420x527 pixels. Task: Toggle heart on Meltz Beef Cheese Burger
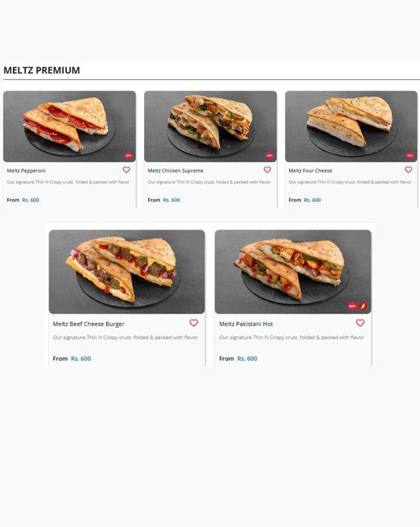194,323
